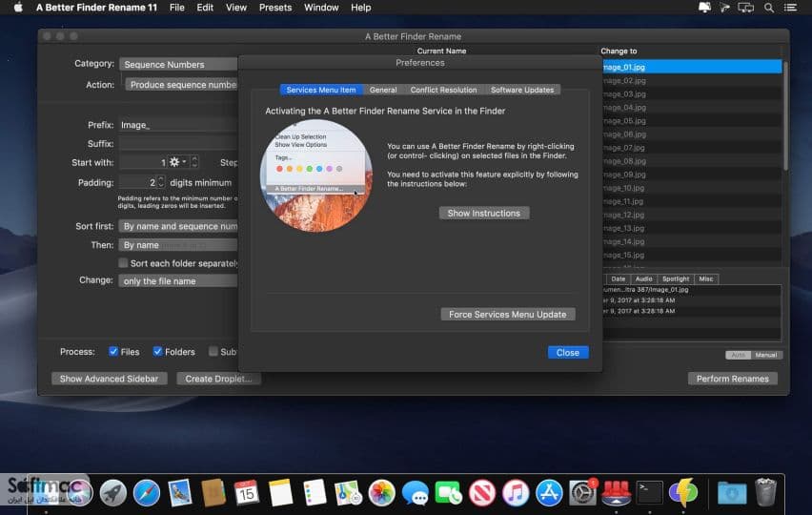
Task: Switch to the Software Updates tab
Action: tap(522, 90)
